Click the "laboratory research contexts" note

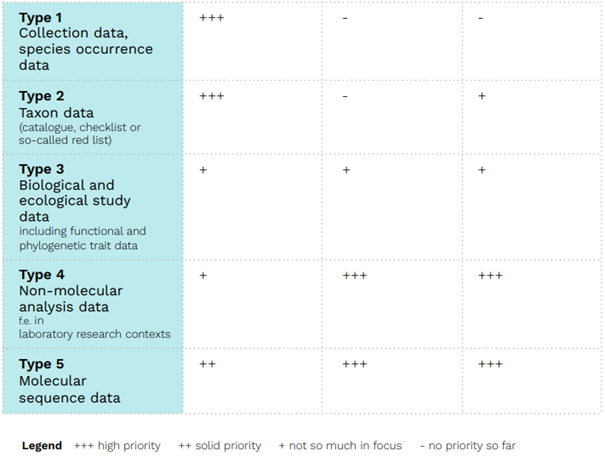(x=95, y=333)
